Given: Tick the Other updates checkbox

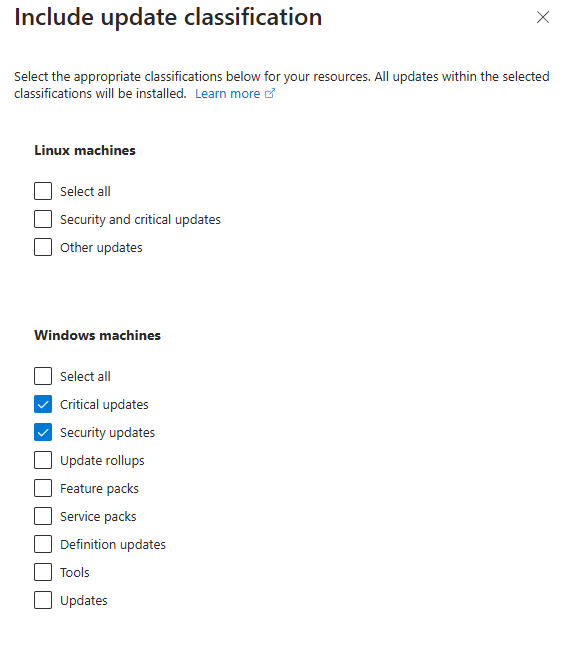Looking at the screenshot, I should [43, 248].
